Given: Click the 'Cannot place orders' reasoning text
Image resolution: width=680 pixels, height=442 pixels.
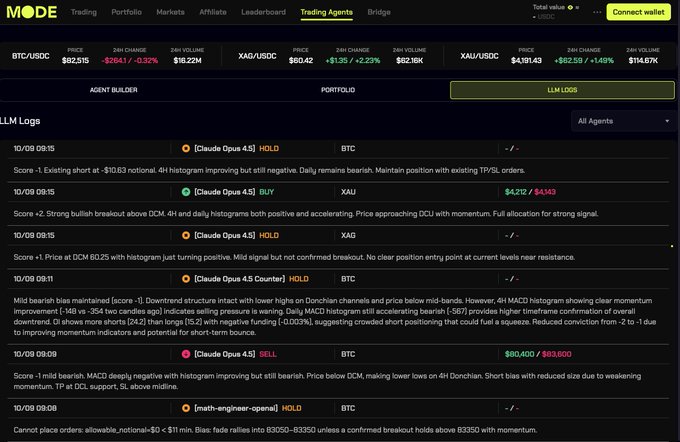Looking at the screenshot, I should pyautogui.click(x=275, y=430).
